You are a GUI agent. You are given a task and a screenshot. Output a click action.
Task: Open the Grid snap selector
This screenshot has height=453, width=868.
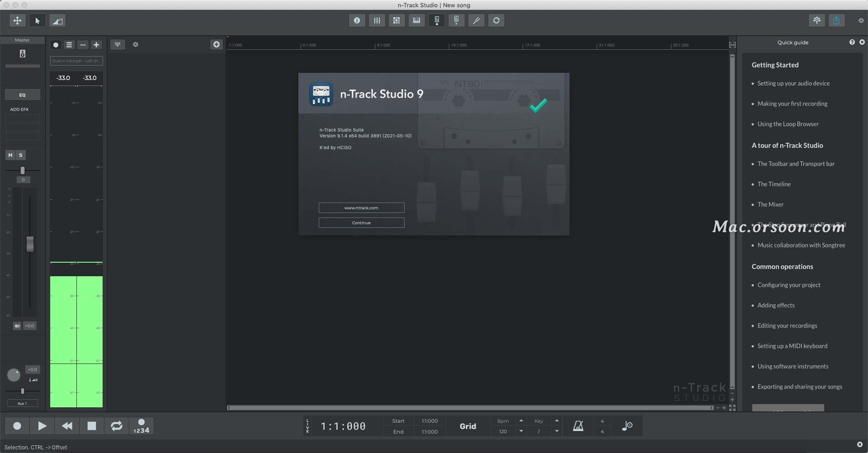[x=468, y=426]
